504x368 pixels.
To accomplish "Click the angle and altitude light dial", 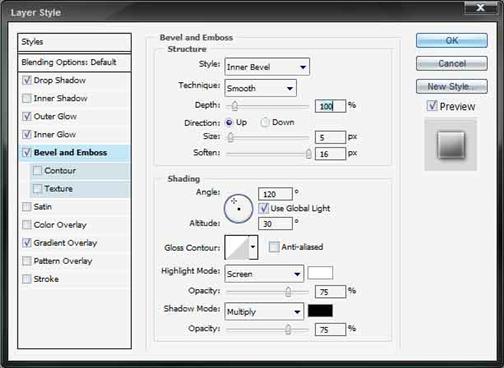I will tap(238, 209).
